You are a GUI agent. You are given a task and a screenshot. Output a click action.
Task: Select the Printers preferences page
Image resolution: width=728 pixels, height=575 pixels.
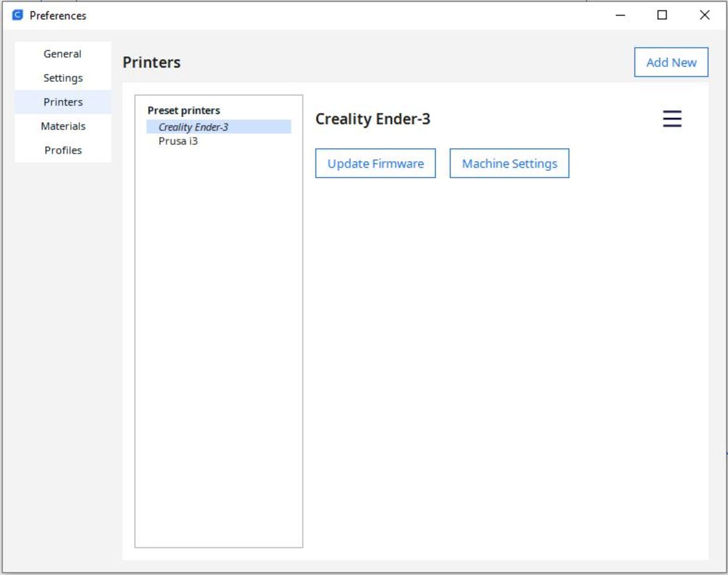tap(63, 102)
